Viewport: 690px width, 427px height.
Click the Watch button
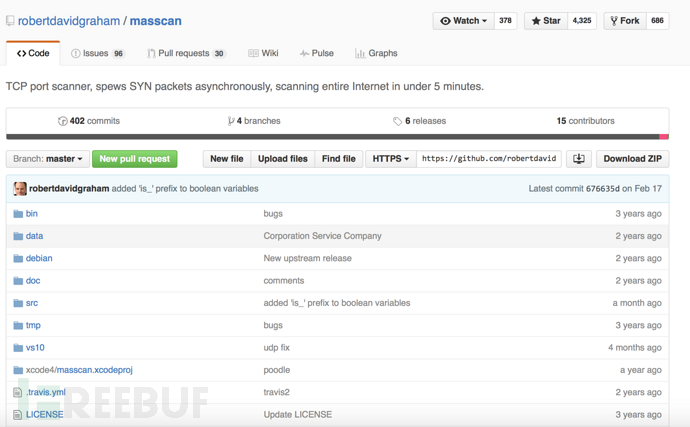(x=464, y=21)
